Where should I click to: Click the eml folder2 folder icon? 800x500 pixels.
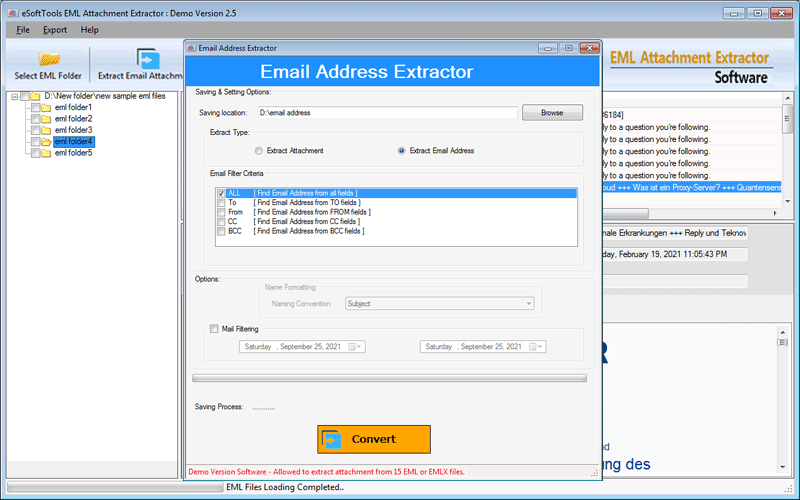pos(46,119)
